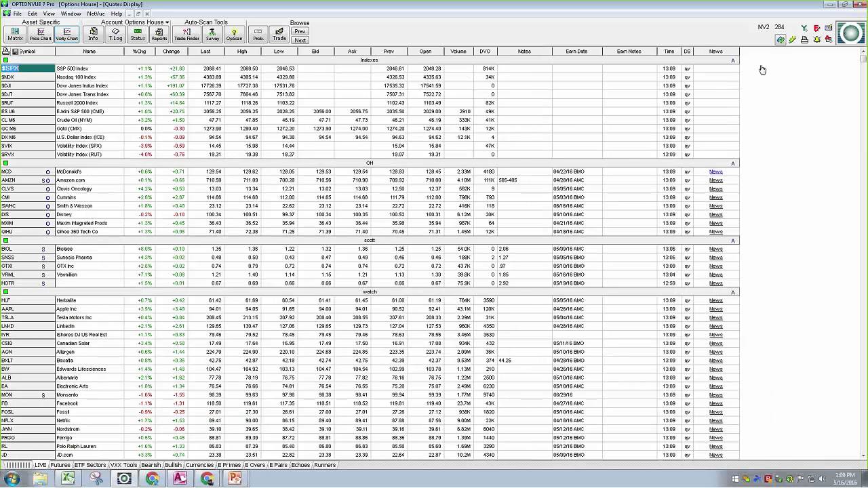
Task: Toggle the green square of scott group
Action: pos(5,241)
